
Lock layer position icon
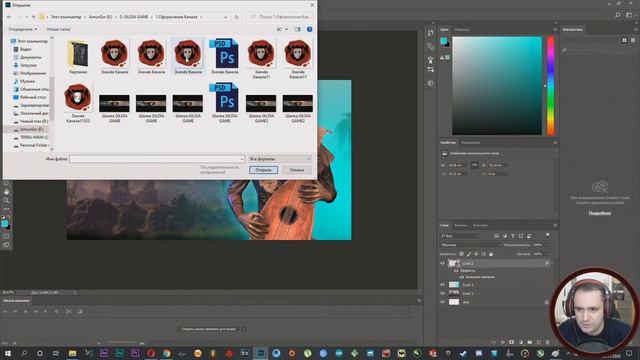476,254
